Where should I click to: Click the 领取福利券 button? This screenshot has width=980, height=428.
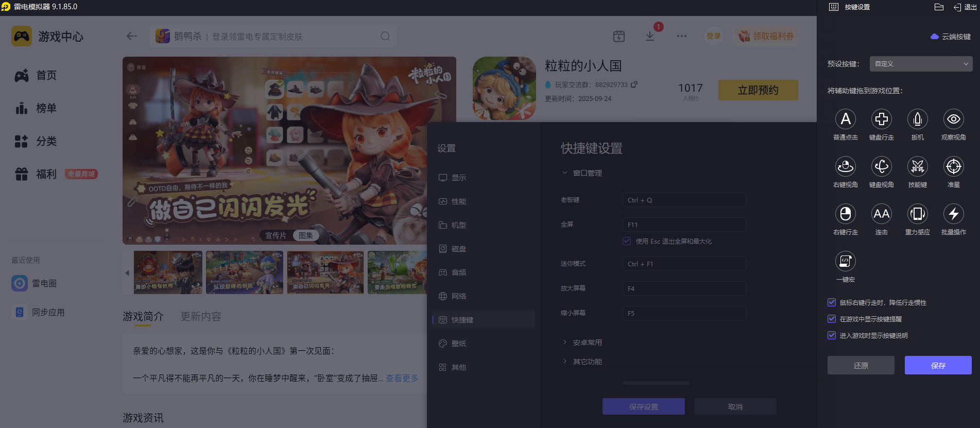pos(766,36)
